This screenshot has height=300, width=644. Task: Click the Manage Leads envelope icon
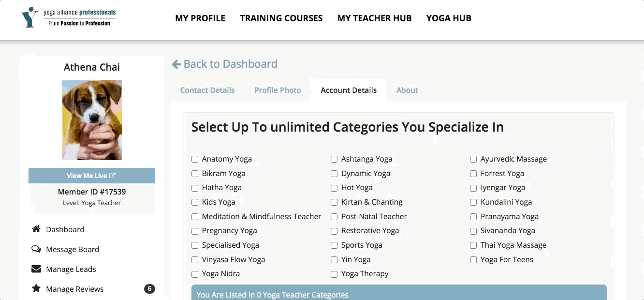tap(36, 269)
